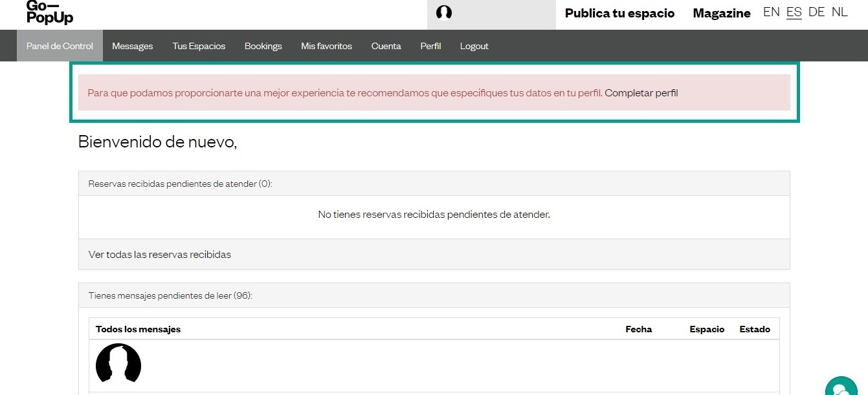Screen dimensions: 868x395
Task: Open the Perfil page
Action: [x=430, y=46]
